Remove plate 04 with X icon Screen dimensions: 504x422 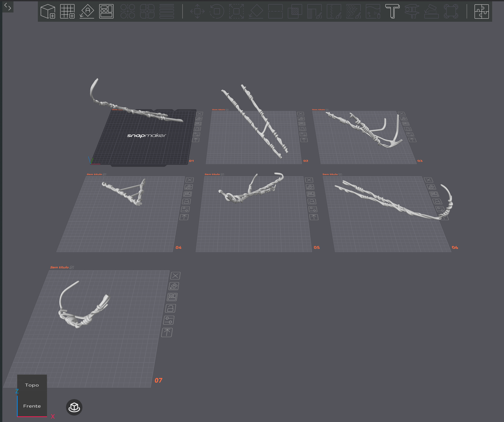click(x=190, y=180)
